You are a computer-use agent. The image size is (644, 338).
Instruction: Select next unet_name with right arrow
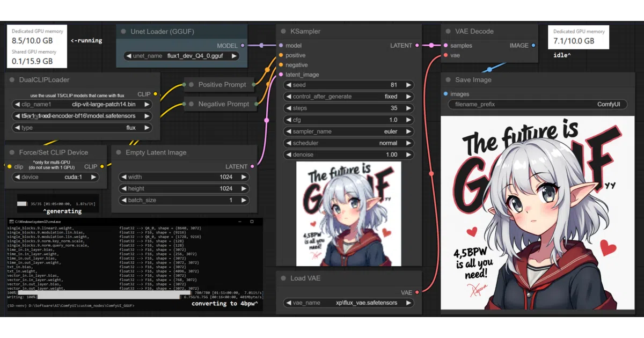[x=234, y=56]
